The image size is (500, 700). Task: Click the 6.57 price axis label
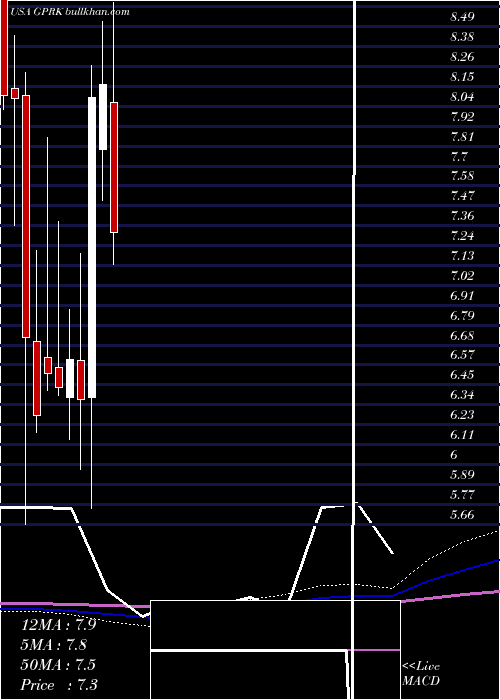point(462,355)
